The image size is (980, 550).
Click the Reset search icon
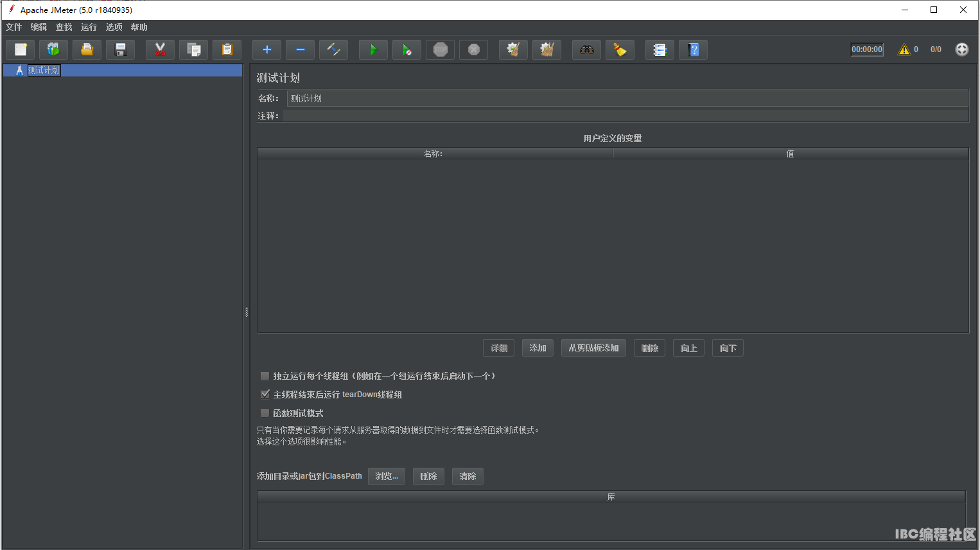click(x=620, y=49)
